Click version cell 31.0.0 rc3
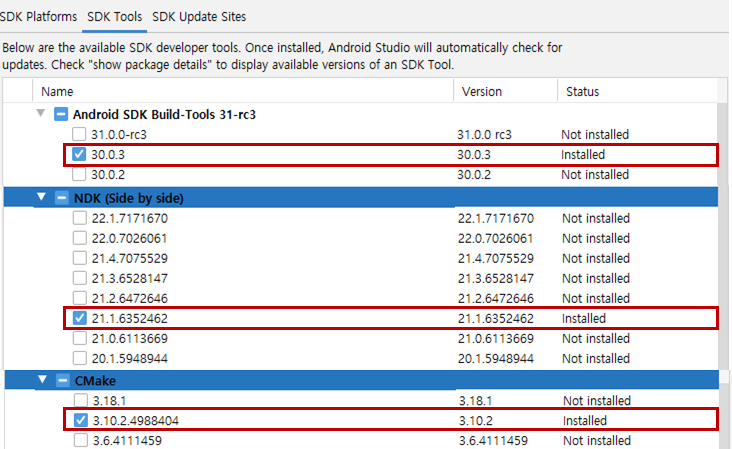The height and width of the screenshot is (449, 732). (484, 135)
